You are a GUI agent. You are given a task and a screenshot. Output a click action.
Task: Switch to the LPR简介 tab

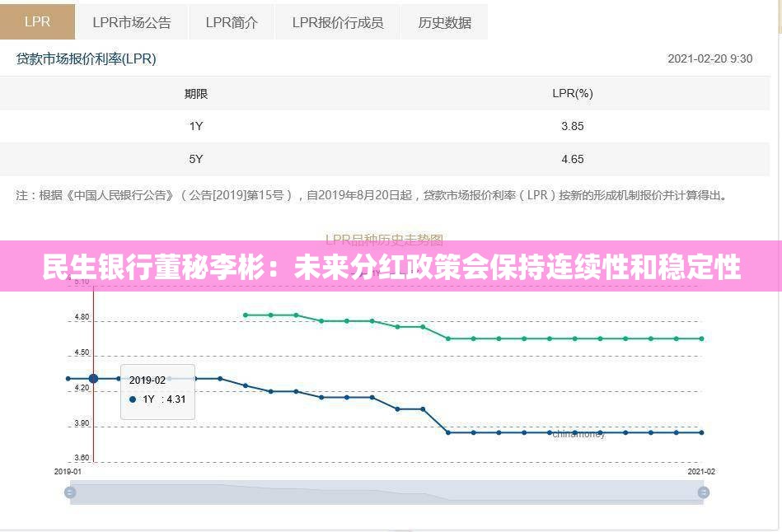pyautogui.click(x=232, y=22)
